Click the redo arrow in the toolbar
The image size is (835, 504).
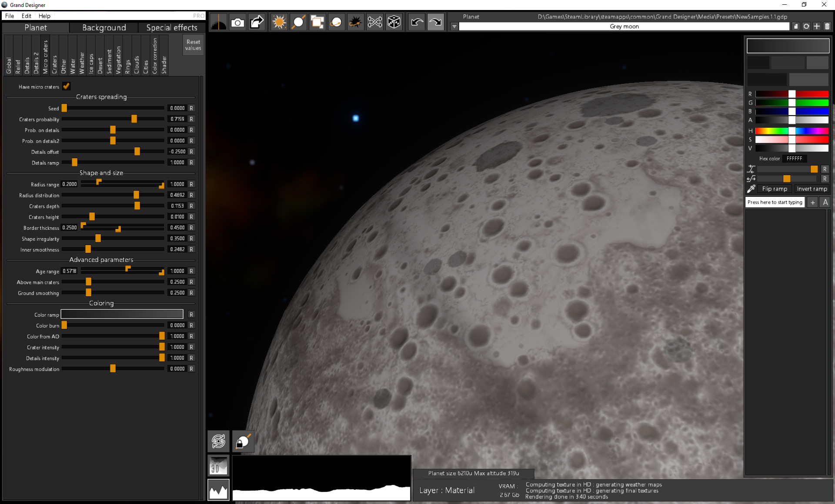click(435, 22)
